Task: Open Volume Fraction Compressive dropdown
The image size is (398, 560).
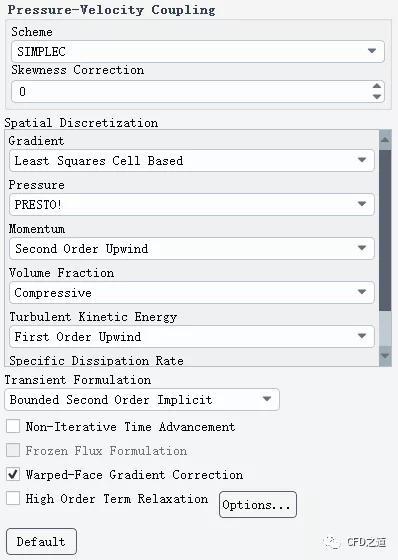Action: [192, 292]
